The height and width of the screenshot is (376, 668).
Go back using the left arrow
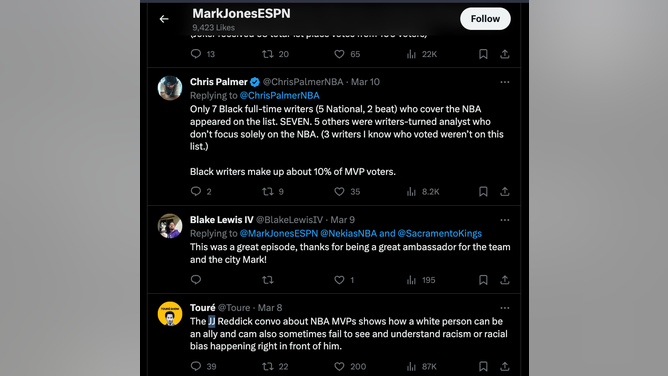pos(164,19)
